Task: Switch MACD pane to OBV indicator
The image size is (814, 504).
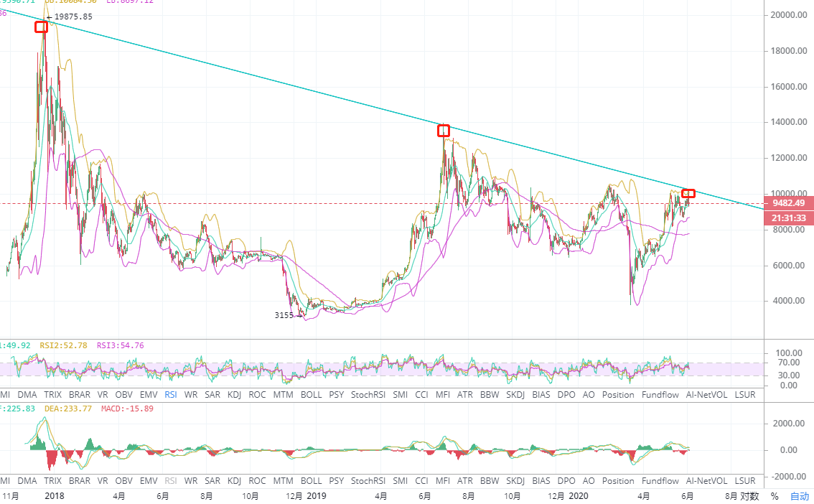Action: (x=123, y=480)
